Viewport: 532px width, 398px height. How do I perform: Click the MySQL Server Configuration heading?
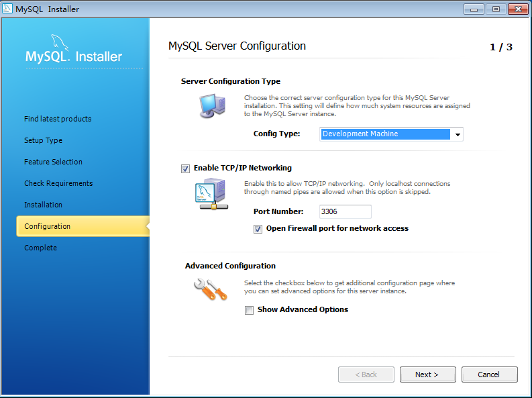click(x=237, y=46)
